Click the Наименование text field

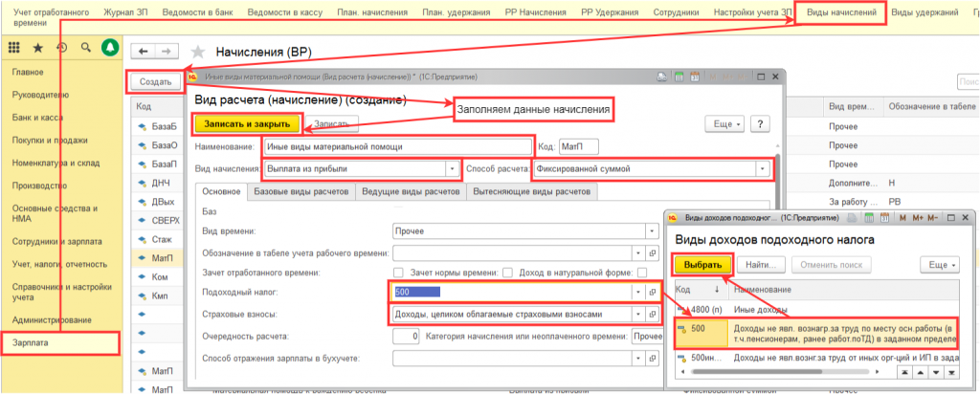[x=396, y=146]
